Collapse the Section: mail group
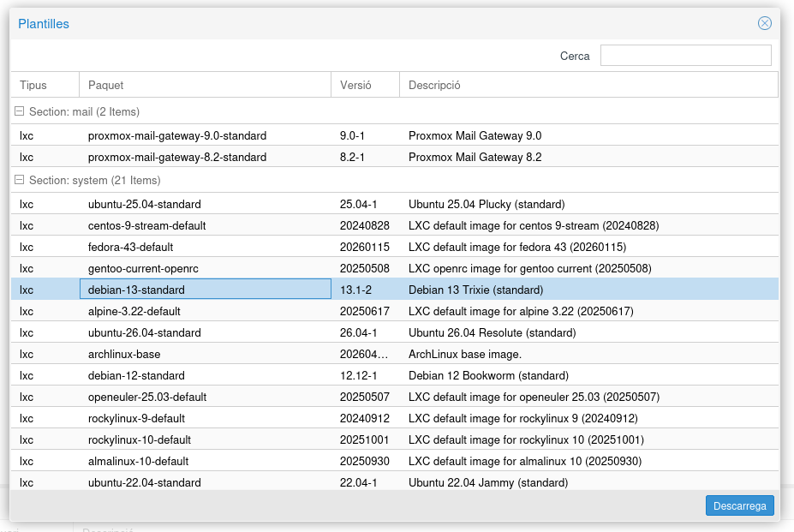The image size is (794, 532). [19, 111]
